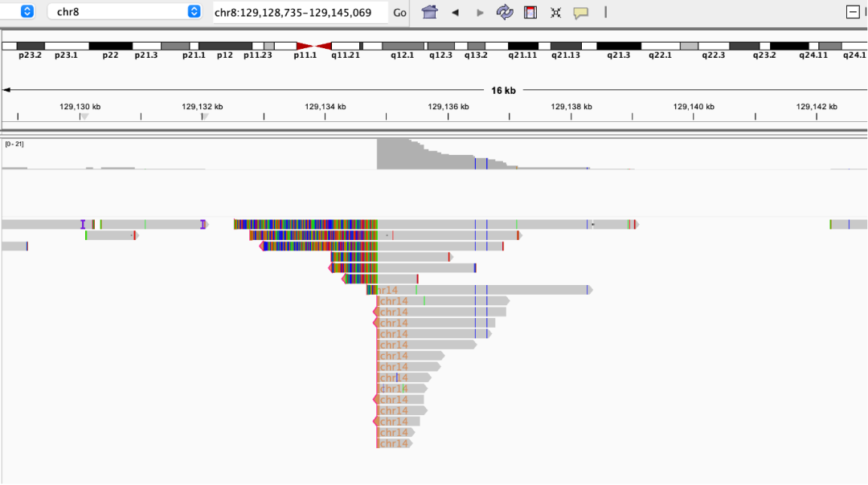Zoom out using the minus button
Viewport: 868px width, 485px height.
coord(854,12)
